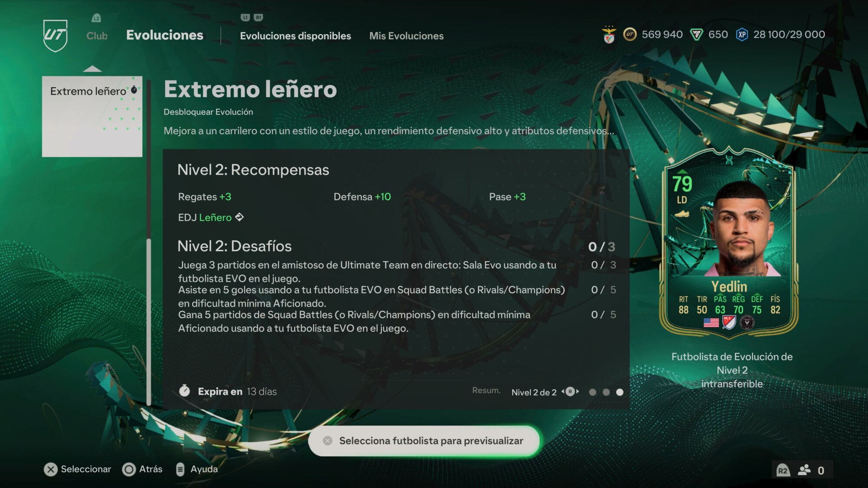This screenshot has width=868, height=488.
Task: Click the coin balance 569 940
Action: tap(662, 34)
